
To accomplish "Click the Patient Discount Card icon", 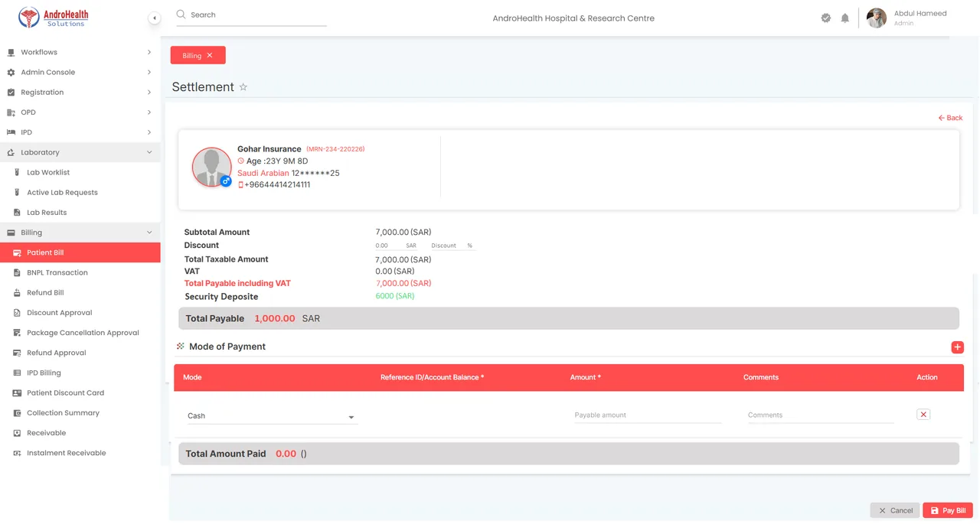I will click(17, 393).
